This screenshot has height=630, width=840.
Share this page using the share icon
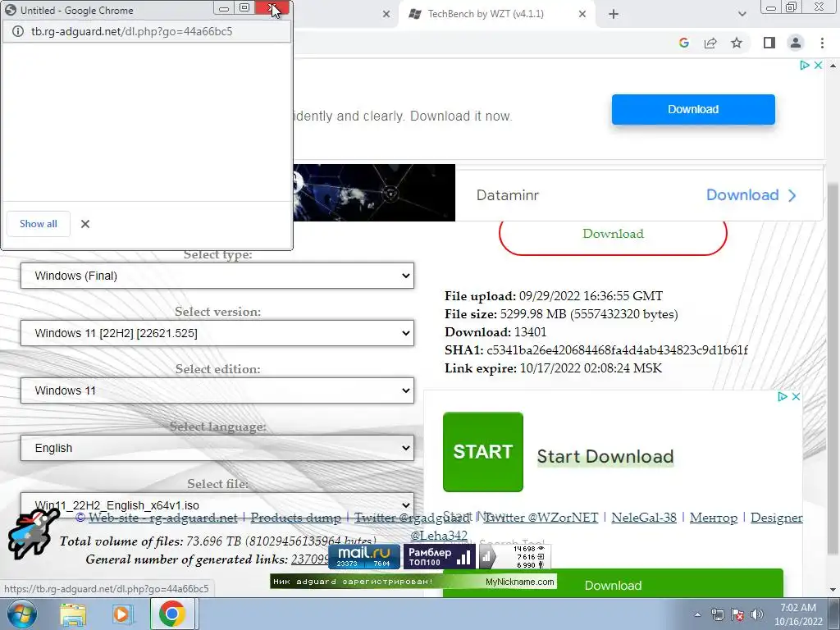pyautogui.click(x=710, y=43)
